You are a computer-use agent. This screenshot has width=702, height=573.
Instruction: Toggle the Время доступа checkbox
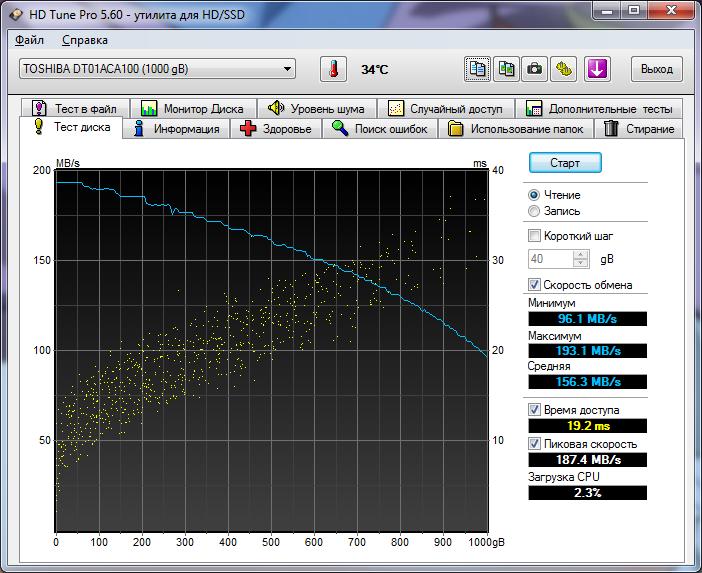534,410
